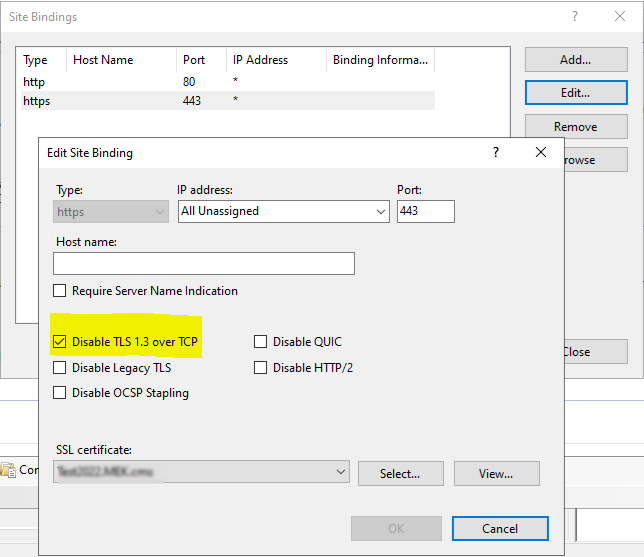Click the help icon in Site Bindings title bar
644x557 pixels.
point(574,17)
